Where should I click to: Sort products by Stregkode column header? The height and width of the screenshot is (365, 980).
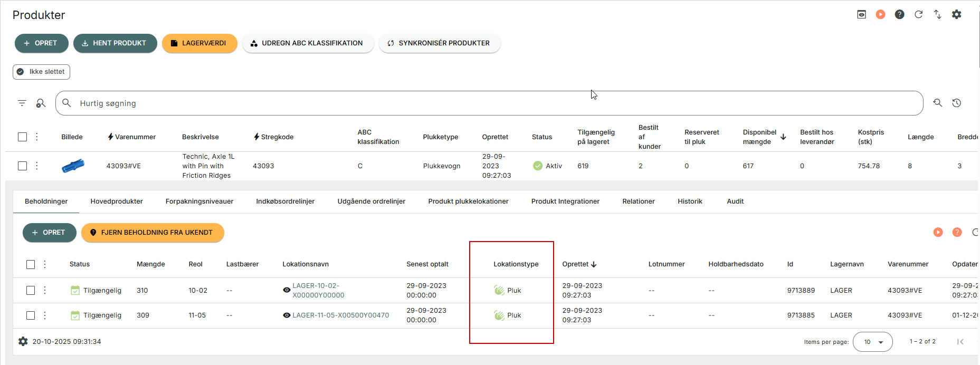pos(277,137)
